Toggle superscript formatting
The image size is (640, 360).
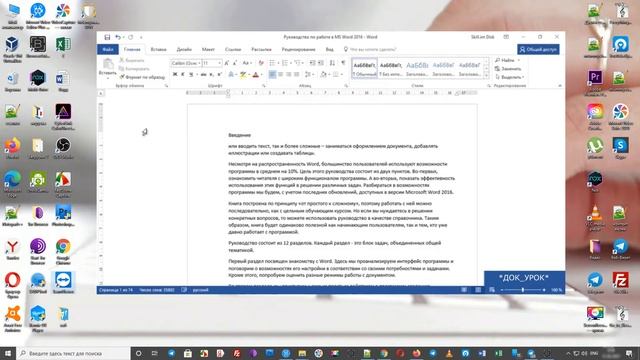coord(220,74)
